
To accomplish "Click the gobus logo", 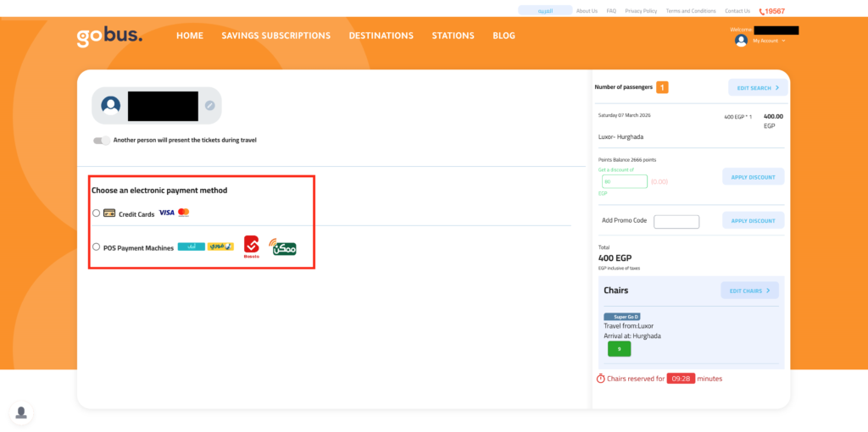I will tap(109, 36).
